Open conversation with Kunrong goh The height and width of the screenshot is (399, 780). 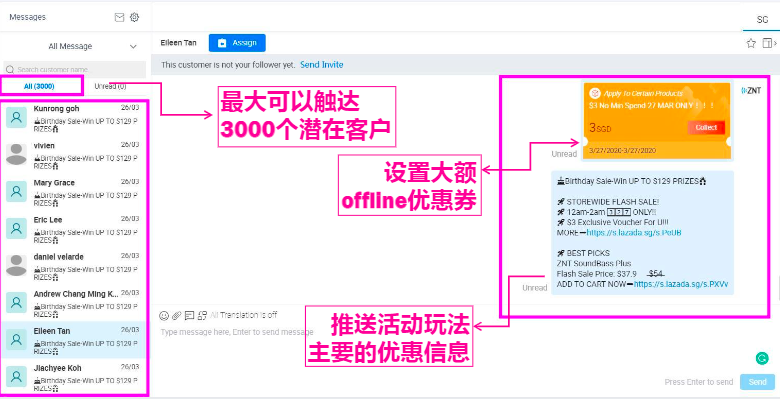pyautogui.click(x=75, y=118)
